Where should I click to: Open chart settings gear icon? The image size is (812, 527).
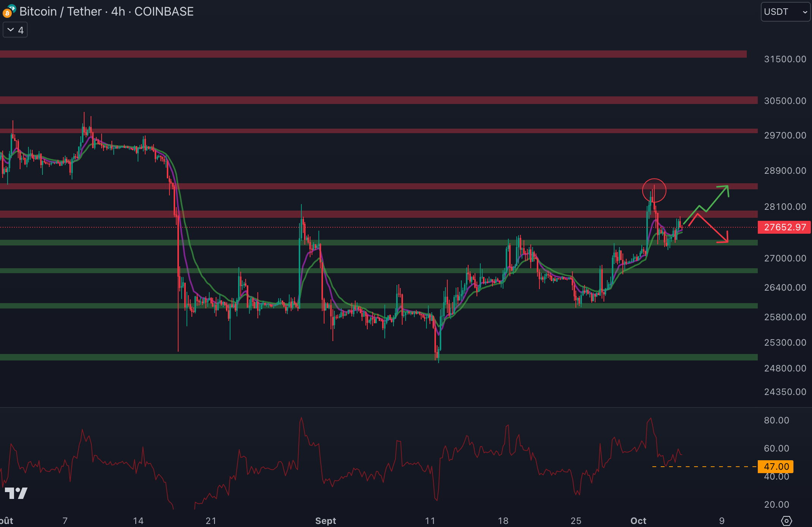(786, 521)
